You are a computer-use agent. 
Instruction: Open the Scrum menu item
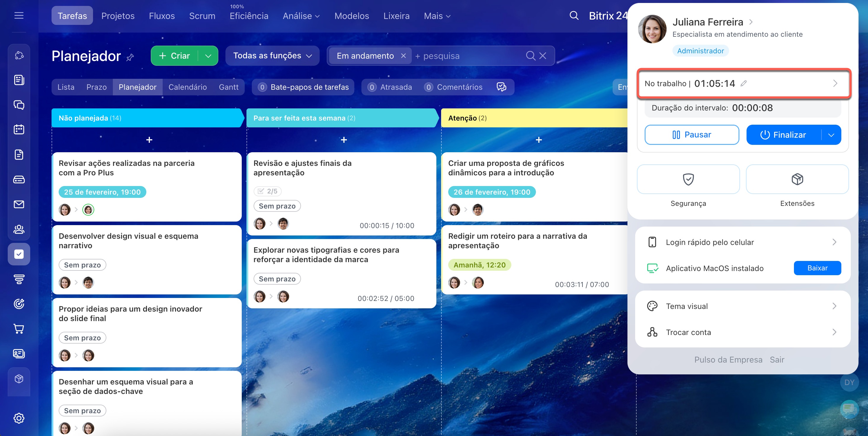tap(202, 16)
